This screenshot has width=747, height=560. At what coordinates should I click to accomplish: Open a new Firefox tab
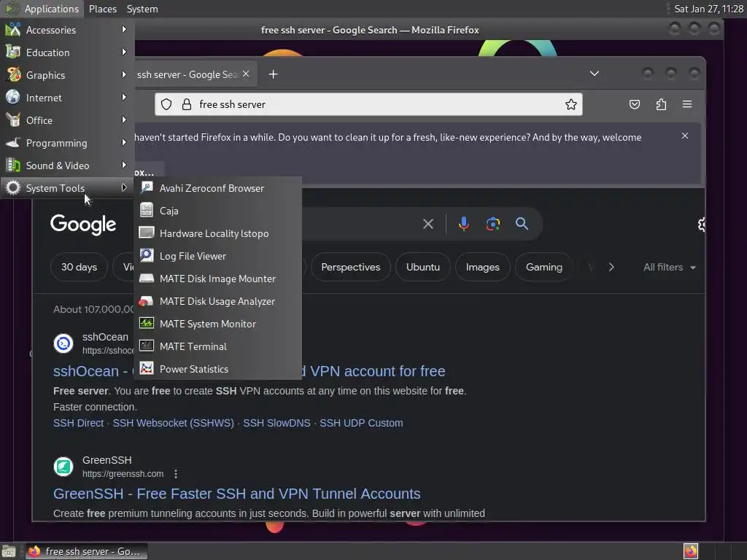[273, 74]
